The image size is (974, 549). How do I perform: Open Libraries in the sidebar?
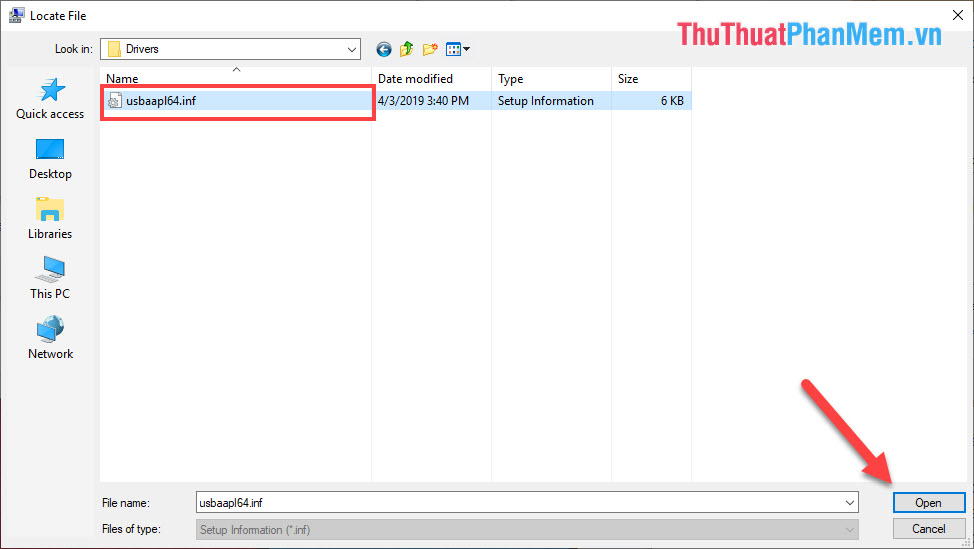coord(50,219)
